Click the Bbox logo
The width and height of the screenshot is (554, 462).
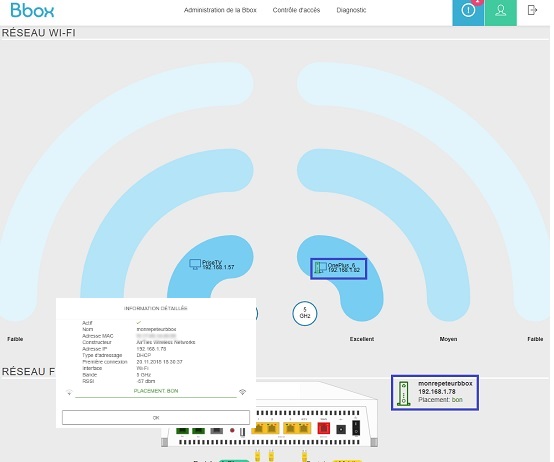[x=32, y=10]
